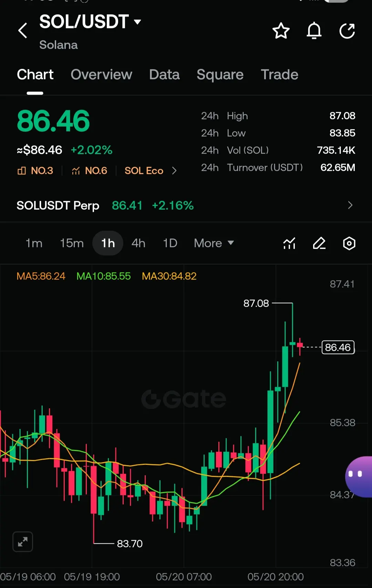Select the 4h timeframe
Viewport: 372px width, 588px height.
pos(138,243)
